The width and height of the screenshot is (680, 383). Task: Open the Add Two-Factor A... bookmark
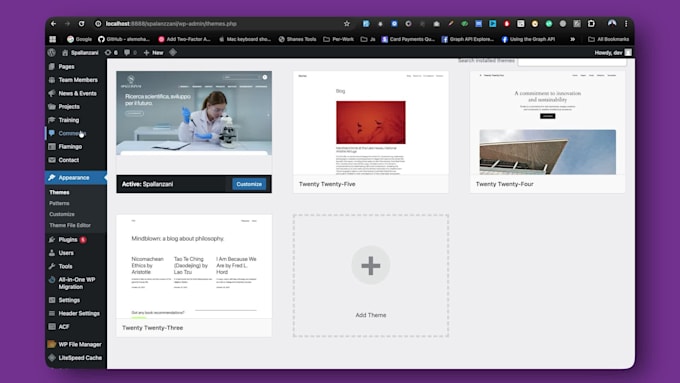pyautogui.click(x=184, y=39)
